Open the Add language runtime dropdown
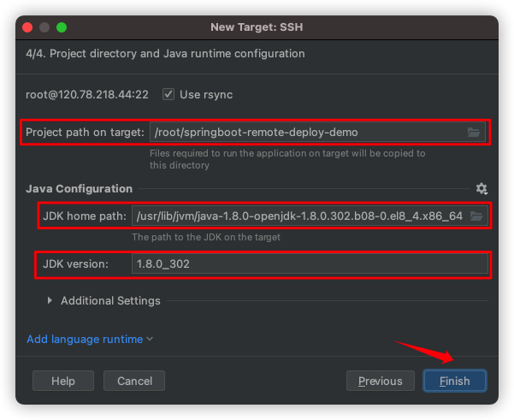Image resolution: width=514 pixels, height=420 pixels. pyautogui.click(x=90, y=340)
